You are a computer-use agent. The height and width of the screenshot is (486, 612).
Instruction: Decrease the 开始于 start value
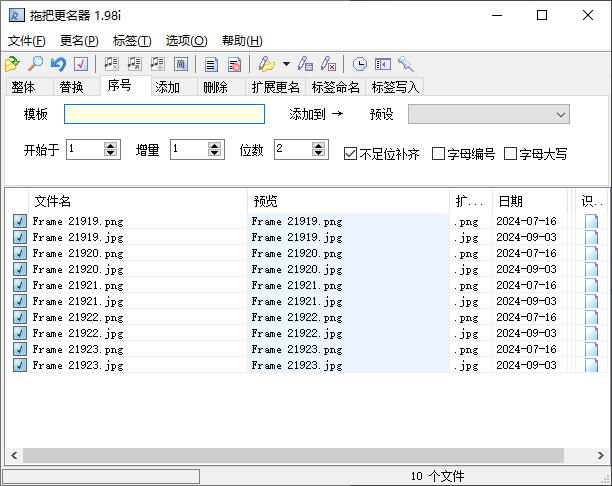110,153
